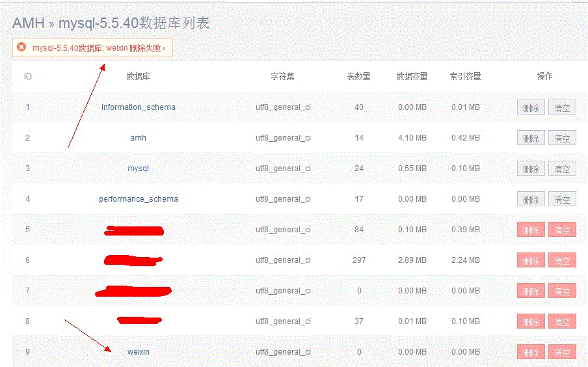The height and width of the screenshot is (367, 588).
Task: Open the mysql database name
Action: click(138, 169)
